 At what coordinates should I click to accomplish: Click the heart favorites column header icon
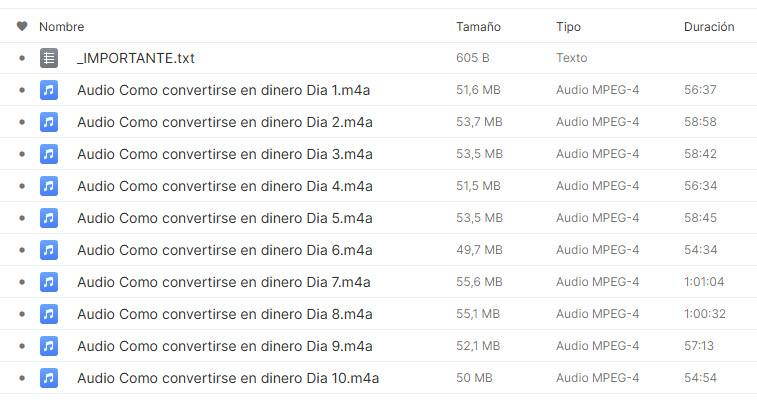[x=22, y=26]
